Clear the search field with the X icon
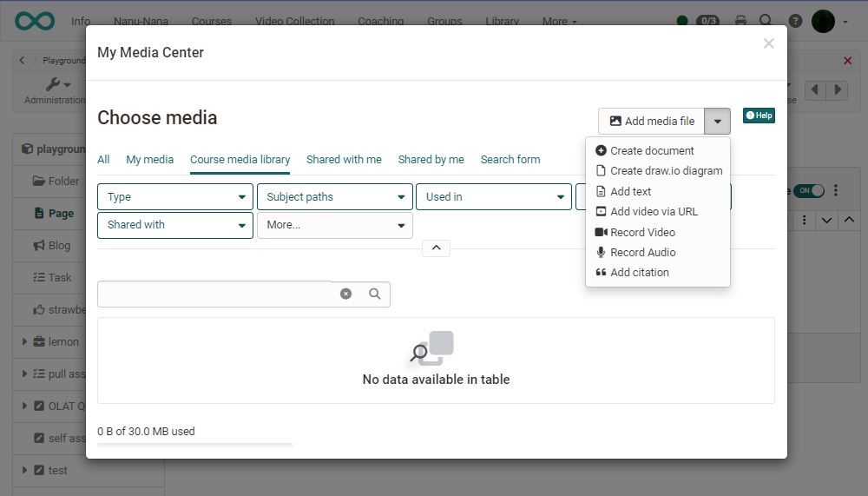 tap(345, 294)
